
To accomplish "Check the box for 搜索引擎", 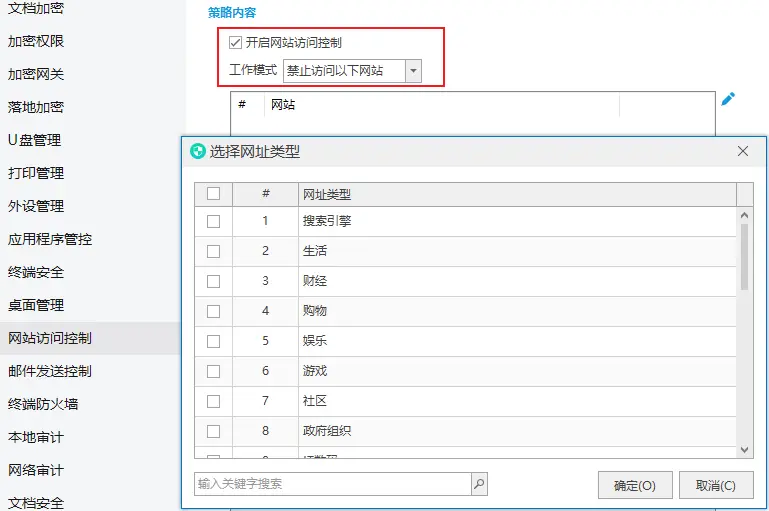I will point(213,222).
